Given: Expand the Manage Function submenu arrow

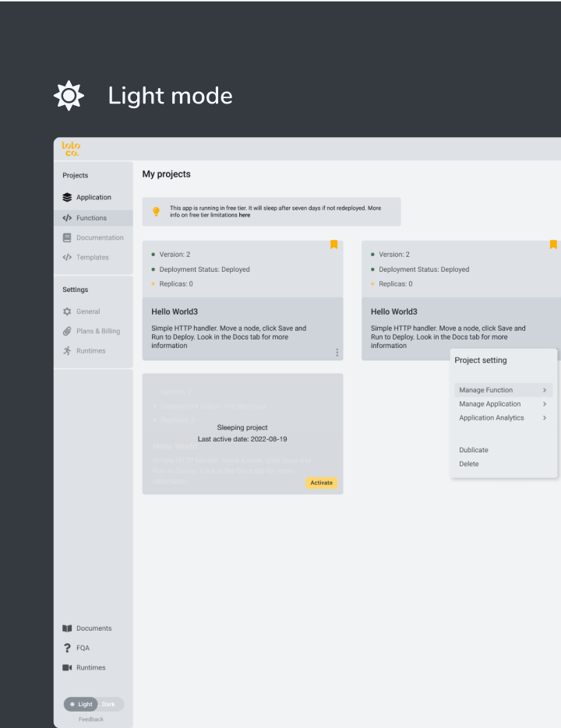Looking at the screenshot, I should [544, 390].
